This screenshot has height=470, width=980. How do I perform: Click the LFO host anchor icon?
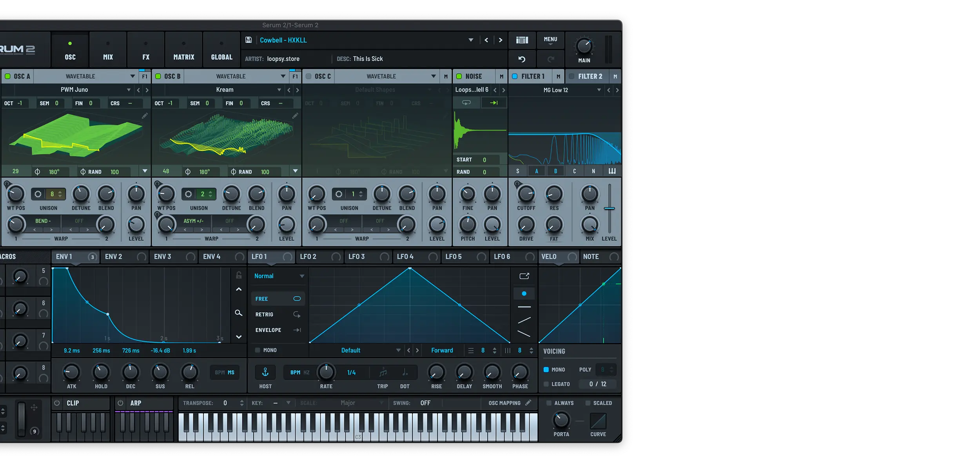click(265, 372)
